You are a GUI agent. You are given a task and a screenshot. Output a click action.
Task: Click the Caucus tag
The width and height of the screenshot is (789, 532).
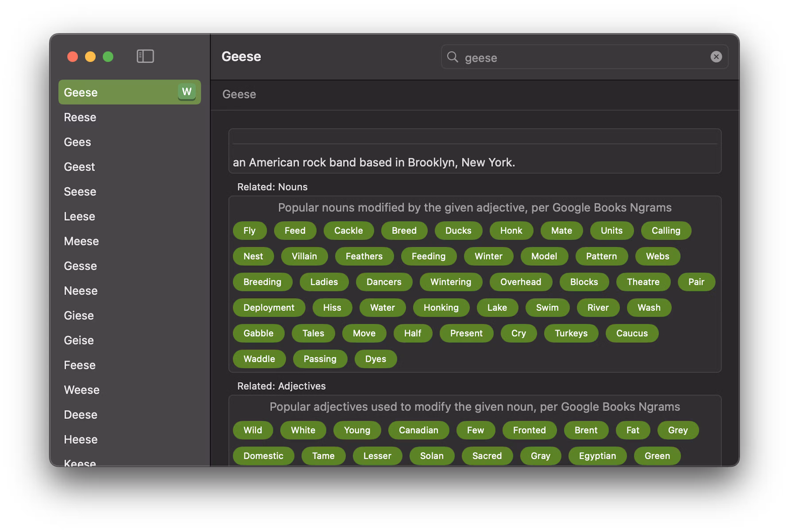pyautogui.click(x=632, y=333)
